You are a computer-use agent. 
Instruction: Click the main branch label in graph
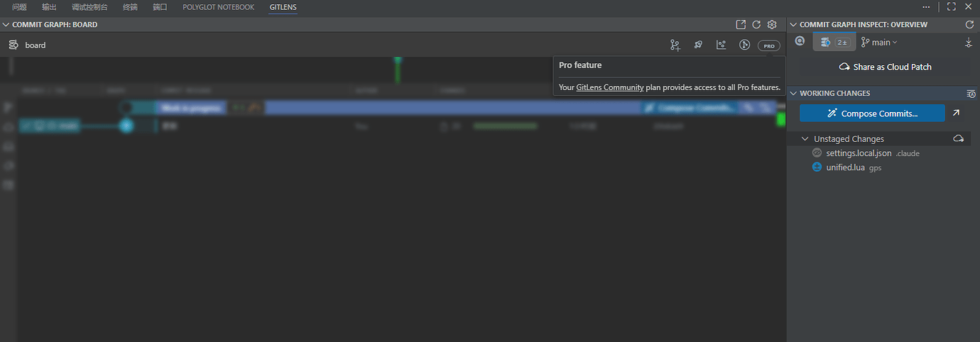tap(49, 126)
